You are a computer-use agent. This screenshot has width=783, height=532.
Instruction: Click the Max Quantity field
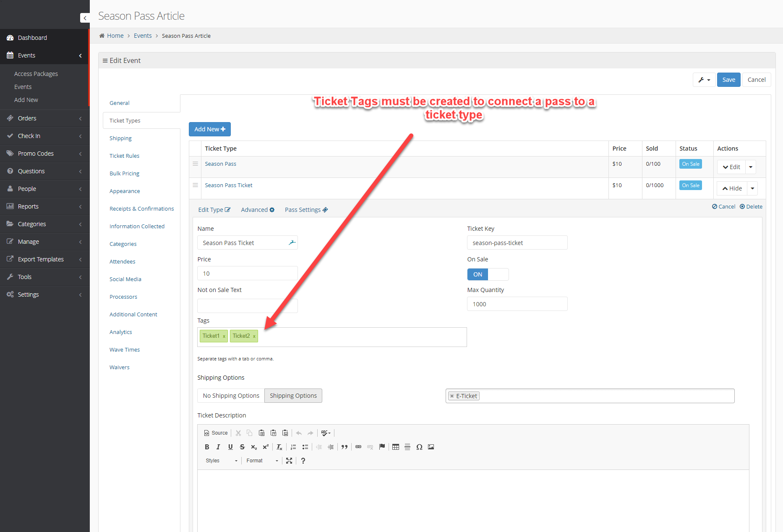pos(517,304)
